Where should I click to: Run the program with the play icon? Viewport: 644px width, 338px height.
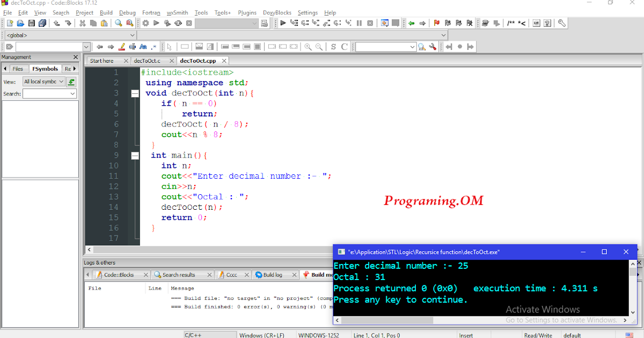(156, 23)
